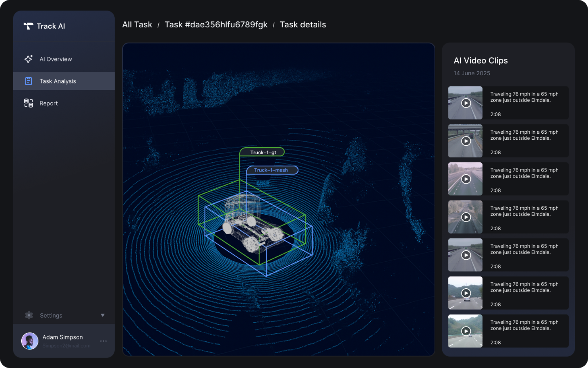Viewport: 588px width, 368px height.
Task: Click the Task details breadcrumb
Action: pyautogui.click(x=303, y=25)
